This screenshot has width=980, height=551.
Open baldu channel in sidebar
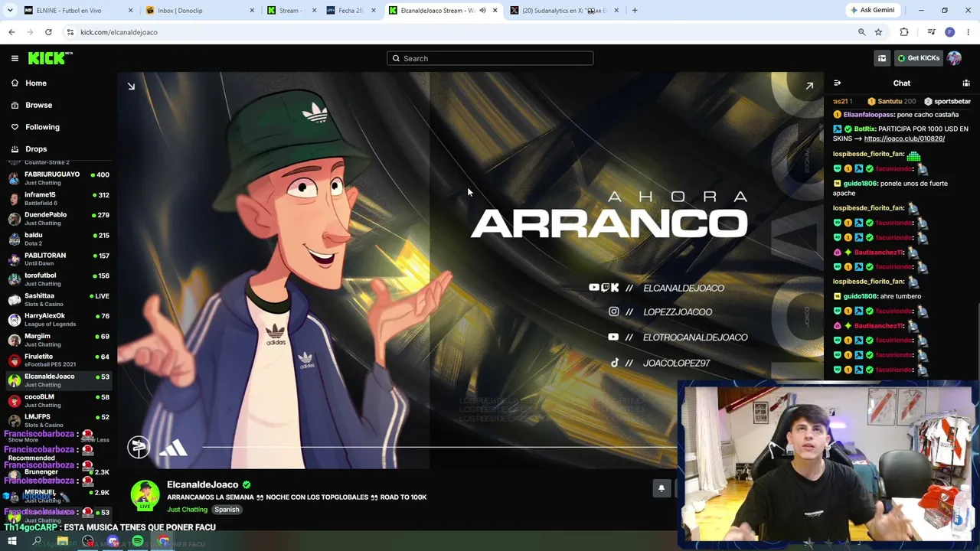click(x=58, y=239)
